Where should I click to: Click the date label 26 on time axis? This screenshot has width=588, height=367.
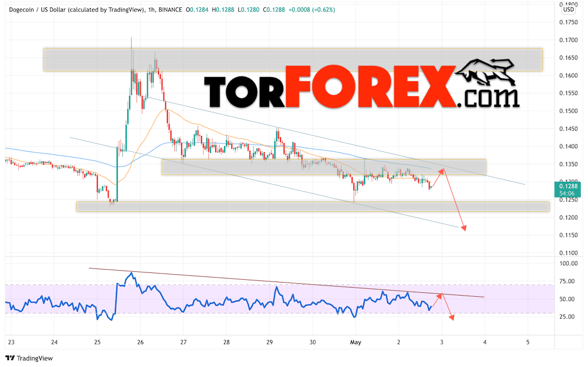[x=140, y=342]
